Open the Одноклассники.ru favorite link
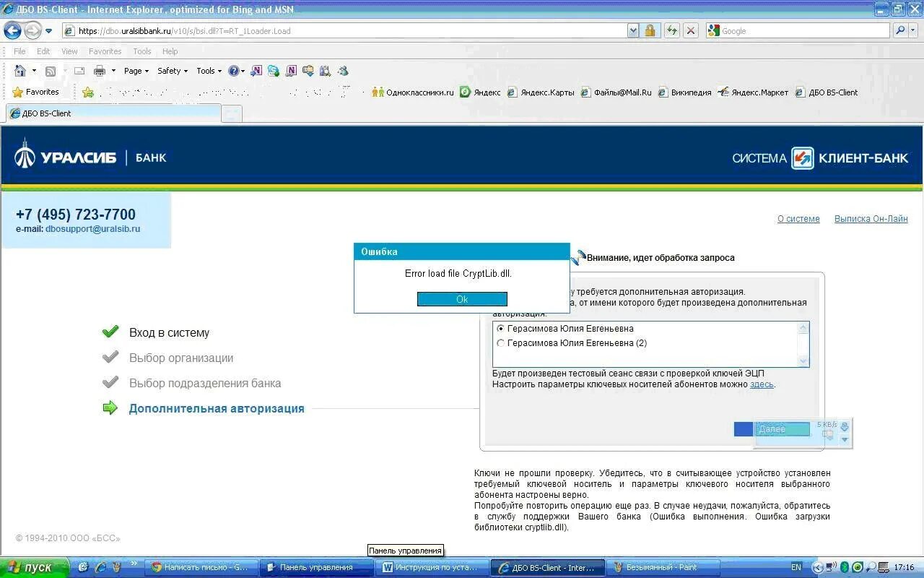Image resolution: width=924 pixels, height=578 pixels. (413, 92)
